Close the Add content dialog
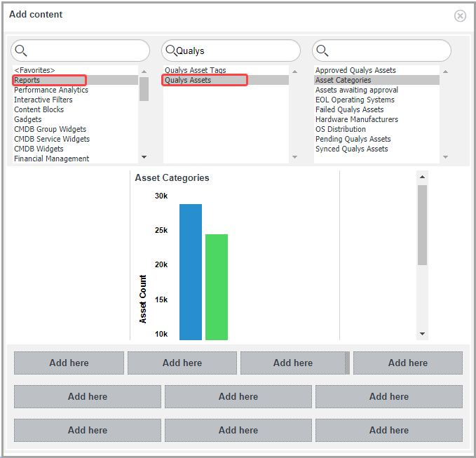Screen dimensions: 476x458 click(460, 16)
